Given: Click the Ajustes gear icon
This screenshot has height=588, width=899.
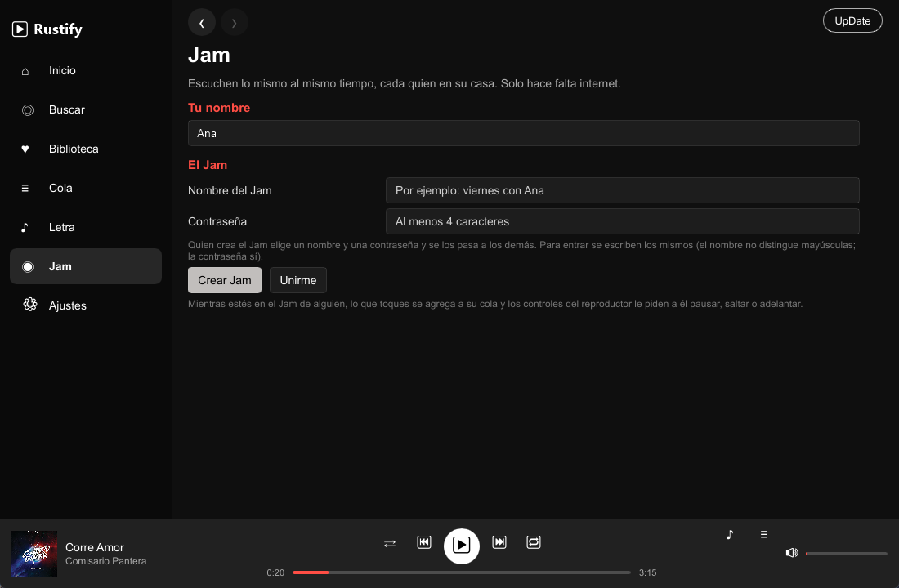Looking at the screenshot, I should [x=29, y=305].
